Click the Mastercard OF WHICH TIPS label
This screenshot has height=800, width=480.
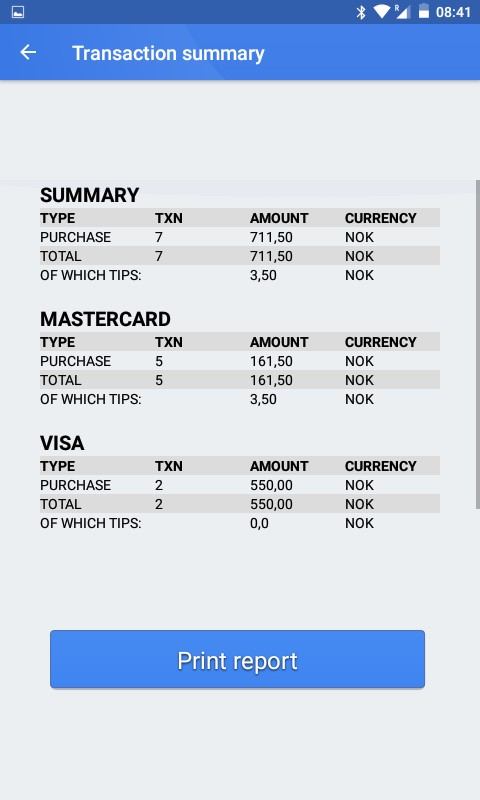click(91, 399)
